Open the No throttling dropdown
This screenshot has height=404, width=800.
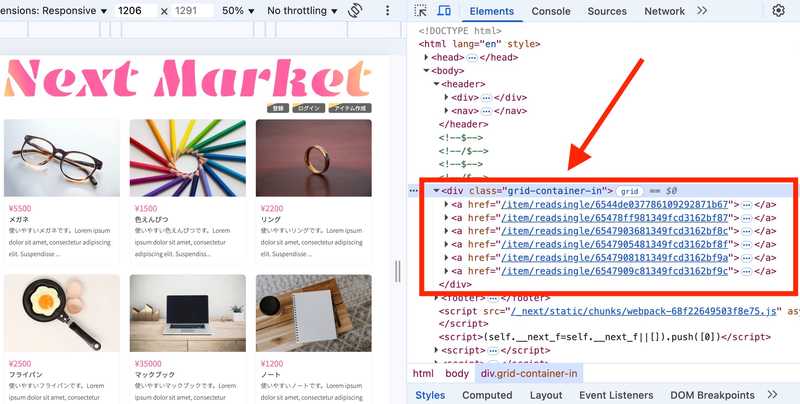coord(302,11)
